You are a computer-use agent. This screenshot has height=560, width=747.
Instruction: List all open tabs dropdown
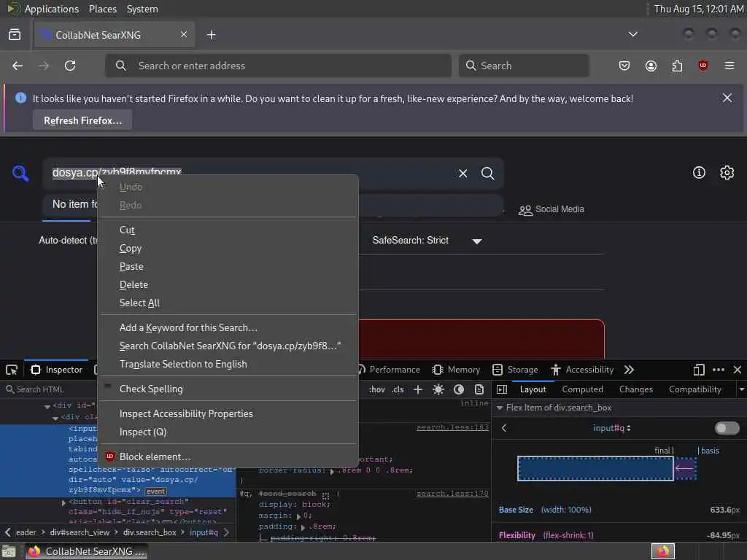pyautogui.click(x=632, y=34)
